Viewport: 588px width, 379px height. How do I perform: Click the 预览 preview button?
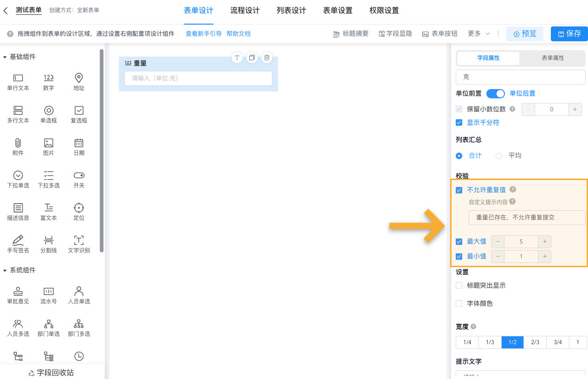click(x=524, y=33)
